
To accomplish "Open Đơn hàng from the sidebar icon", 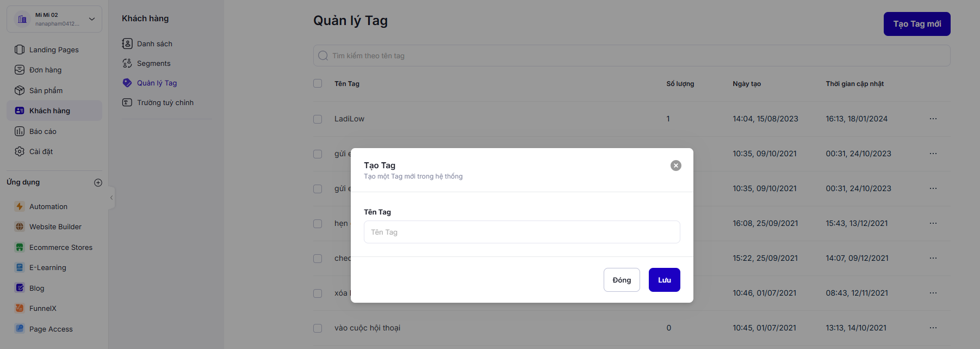I will 20,70.
